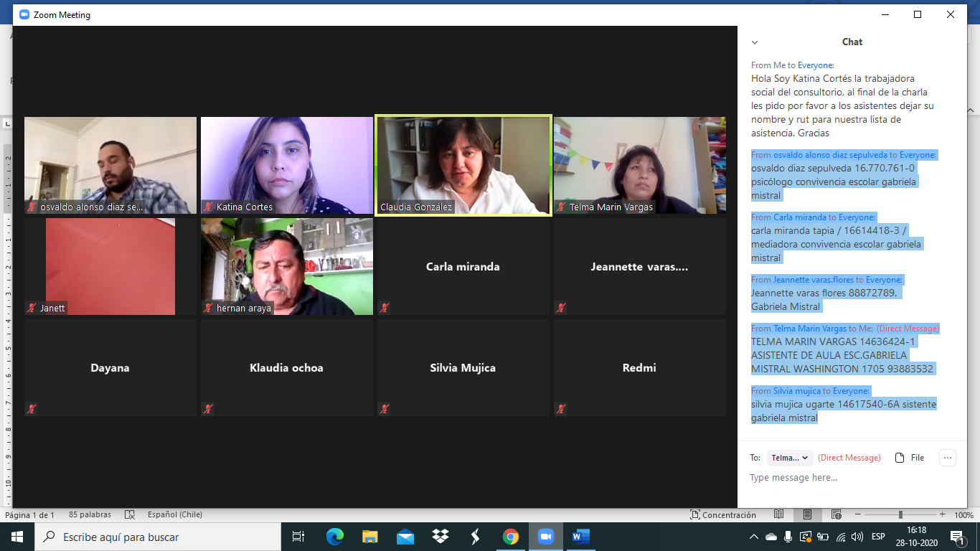
Task: Open Zoom from the Windows taskbar
Action: 545,537
